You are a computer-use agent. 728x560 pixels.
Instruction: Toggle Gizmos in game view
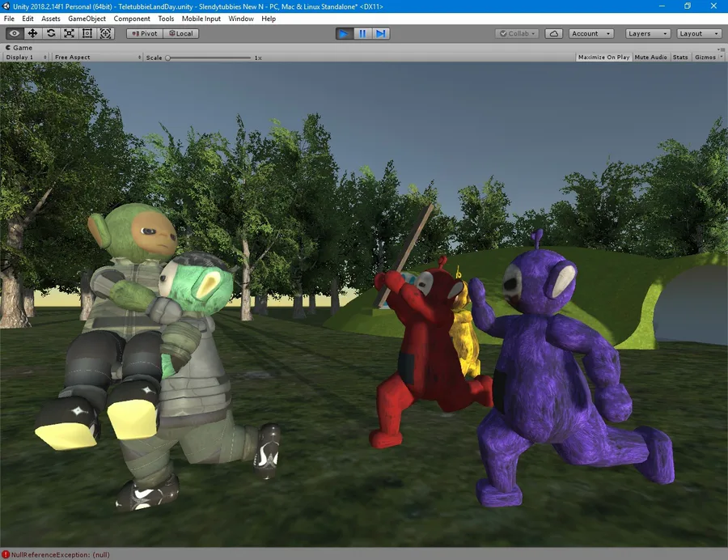point(705,57)
